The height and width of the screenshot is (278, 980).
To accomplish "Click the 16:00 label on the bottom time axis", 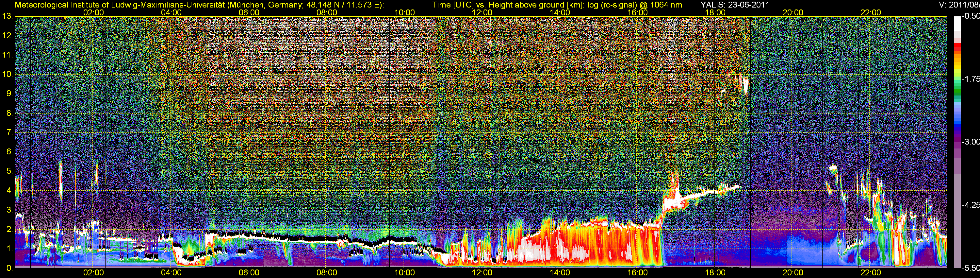I will [x=637, y=273].
